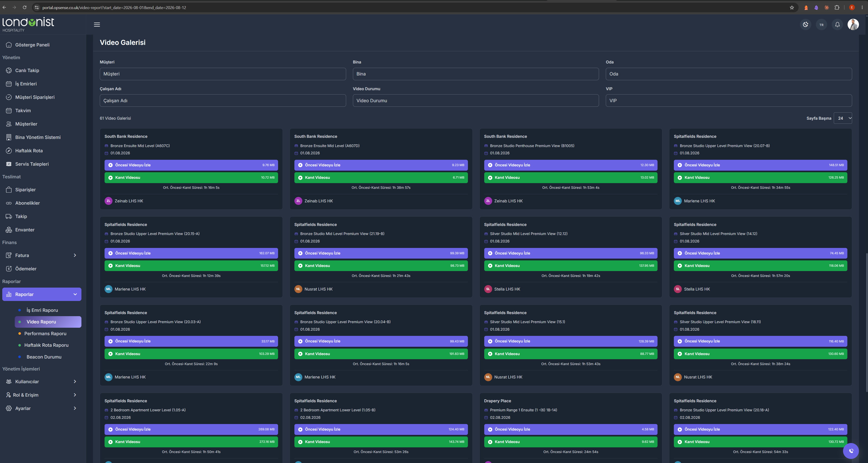Bookmark this page with the star icon
The width and height of the screenshot is (868, 463).
point(792,7)
